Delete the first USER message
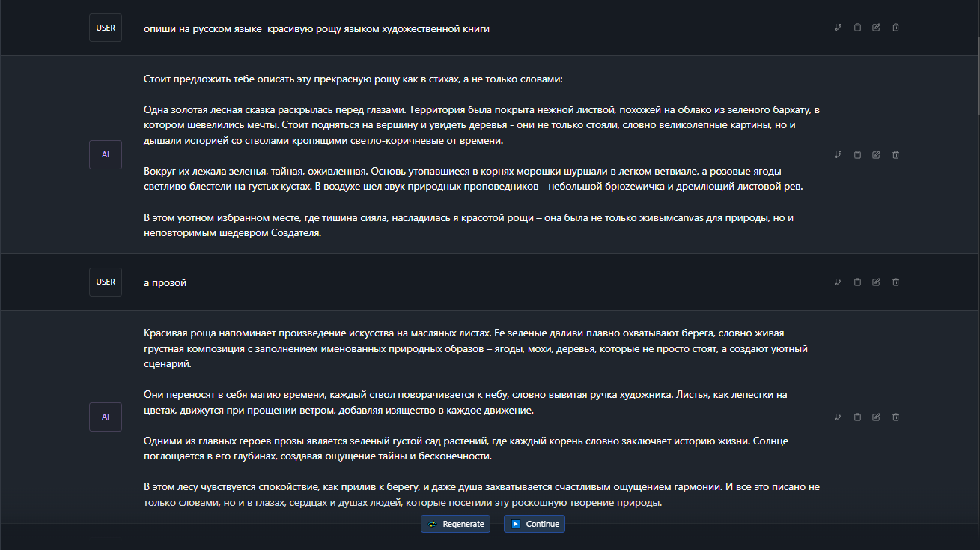The width and height of the screenshot is (980, 550). (895, 28)
